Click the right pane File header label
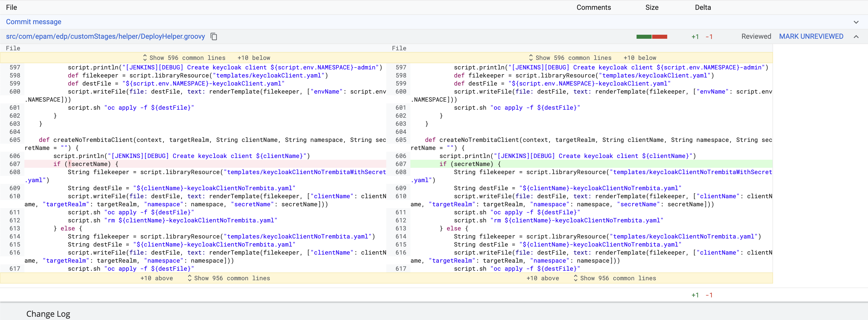868x320 pixels. tap(399, 48)
